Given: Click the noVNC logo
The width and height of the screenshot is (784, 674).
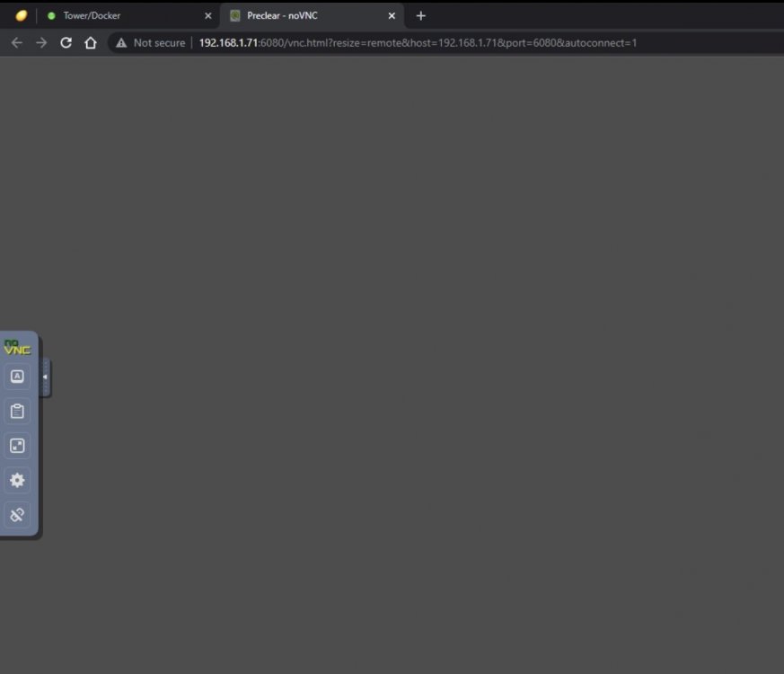Looking at the screenshot, I should (17, 347).
